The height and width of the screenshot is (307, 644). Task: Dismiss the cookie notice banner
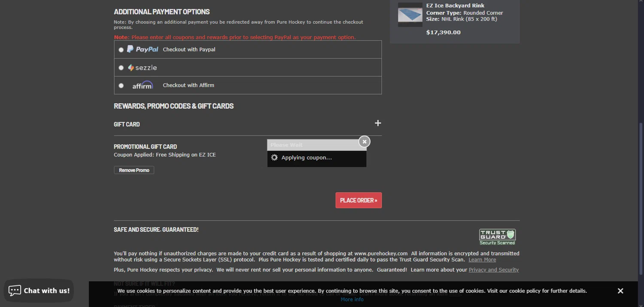point(620,291)
